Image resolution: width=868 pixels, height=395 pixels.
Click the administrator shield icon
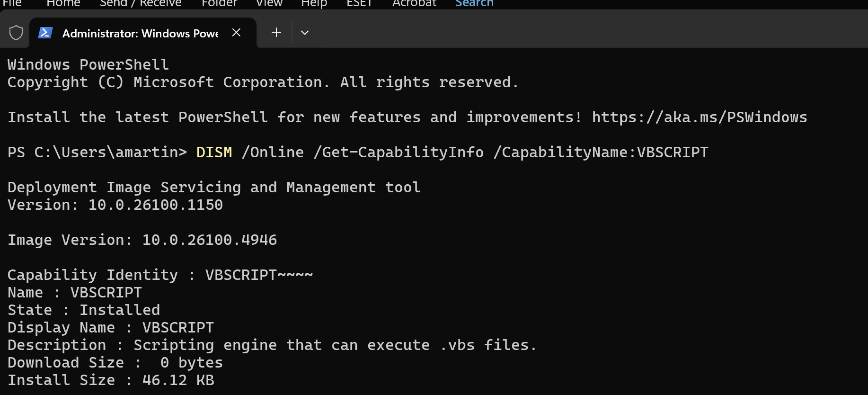tap(16, 33)
